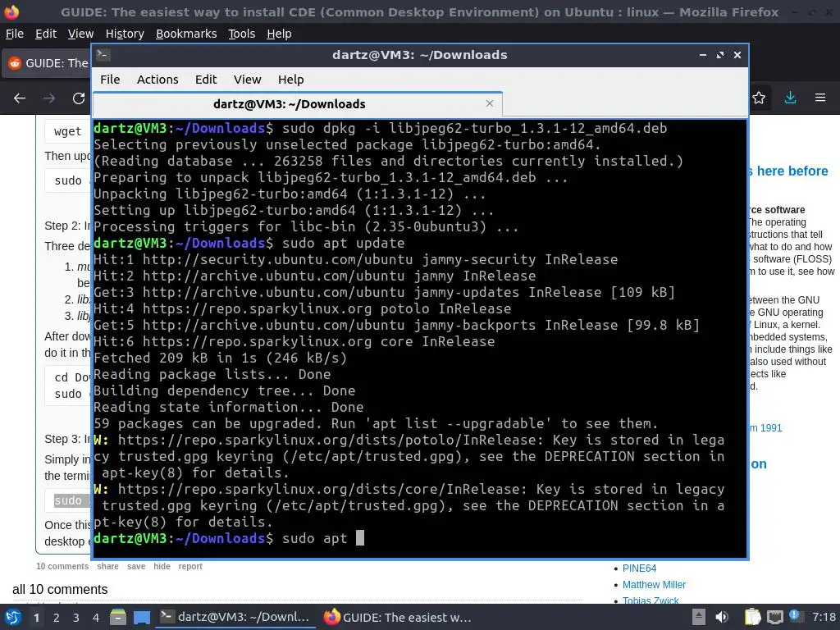Open the PINE64 sidebar link
The width and height of the screenshot is (840, 630).
639,568
